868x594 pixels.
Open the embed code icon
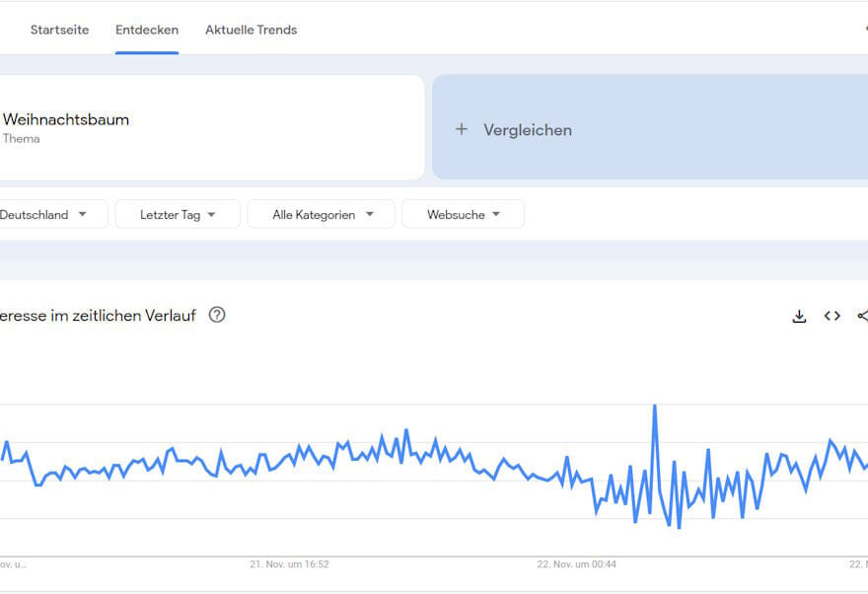pos(832,316)
